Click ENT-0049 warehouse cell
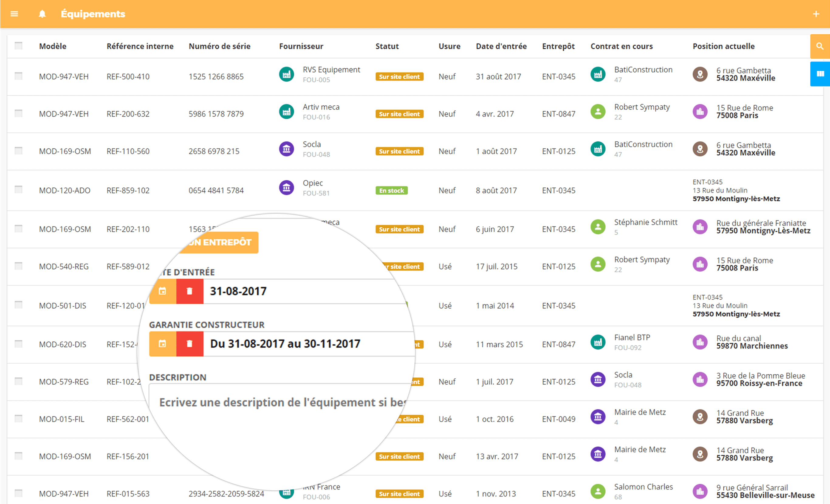The image size is (830, 504). [558, 420]
